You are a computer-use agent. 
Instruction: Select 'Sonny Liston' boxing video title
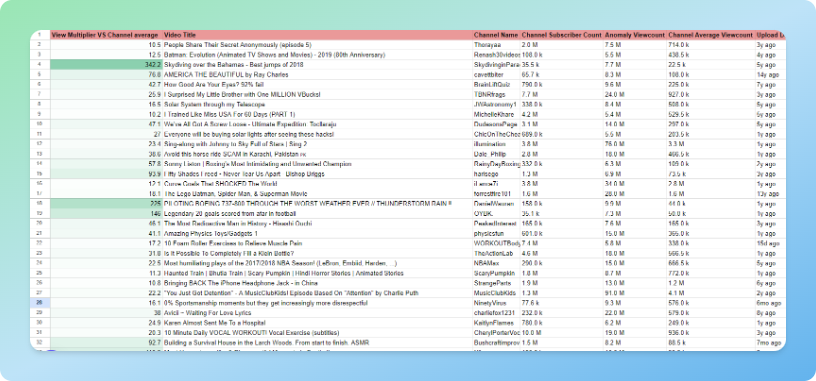point(317,164)
